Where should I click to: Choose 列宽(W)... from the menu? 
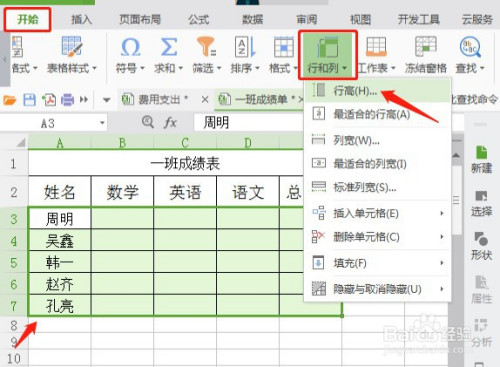tap(378, 140)
